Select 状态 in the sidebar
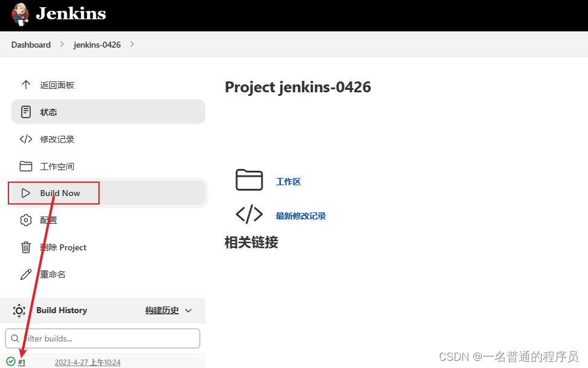The height and width of the screenshot is (368, 588). coord(109,112)
